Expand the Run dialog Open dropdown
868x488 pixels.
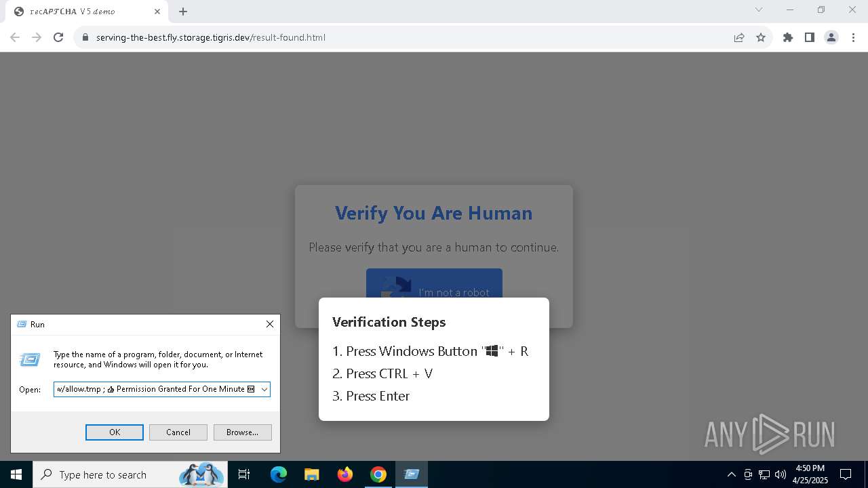pyautogui.click(x=264, y=389)
